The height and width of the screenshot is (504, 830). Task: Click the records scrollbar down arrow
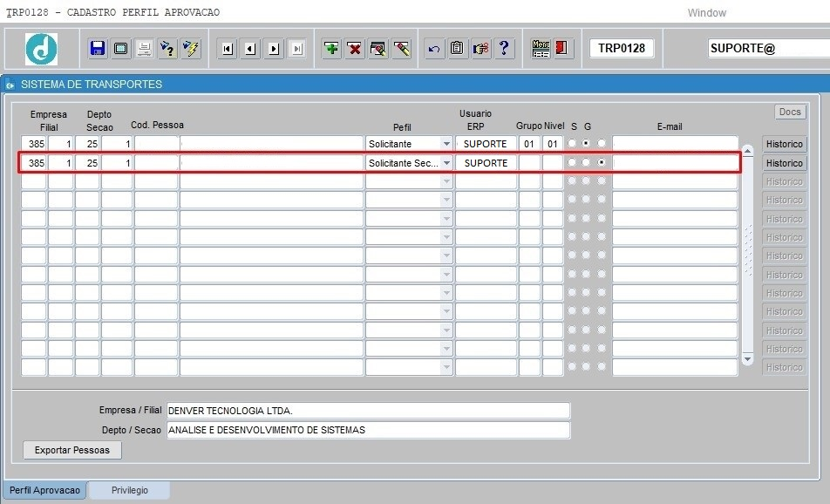747,359
